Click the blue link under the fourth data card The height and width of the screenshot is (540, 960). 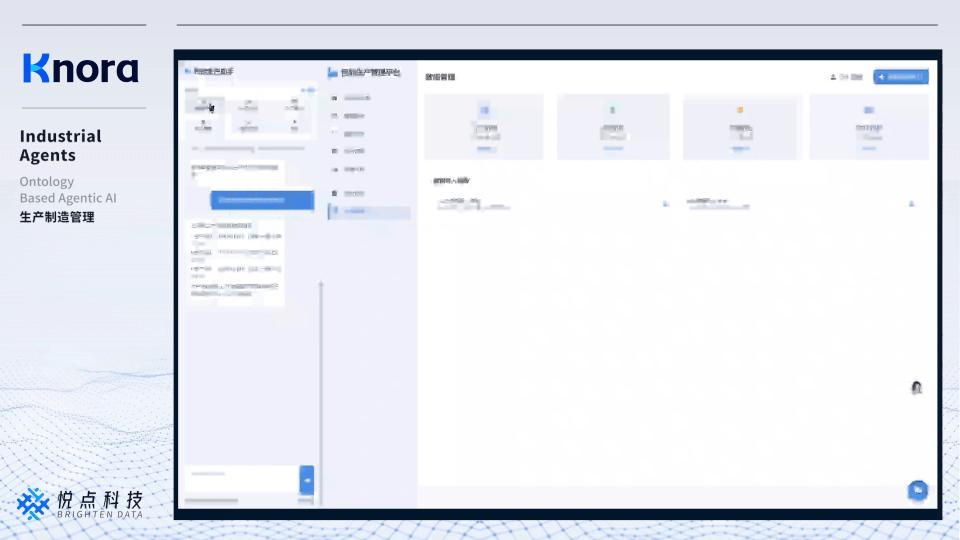(868, 149)
